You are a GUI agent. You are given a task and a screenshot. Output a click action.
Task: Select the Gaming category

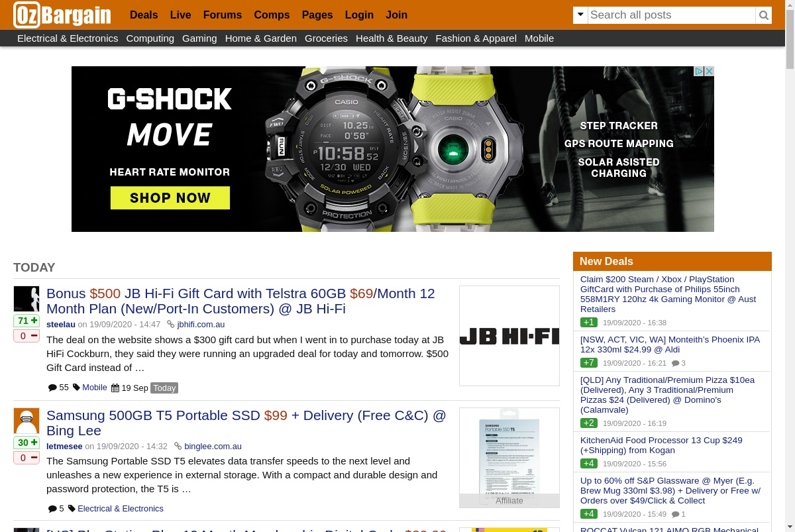[199, 38]
